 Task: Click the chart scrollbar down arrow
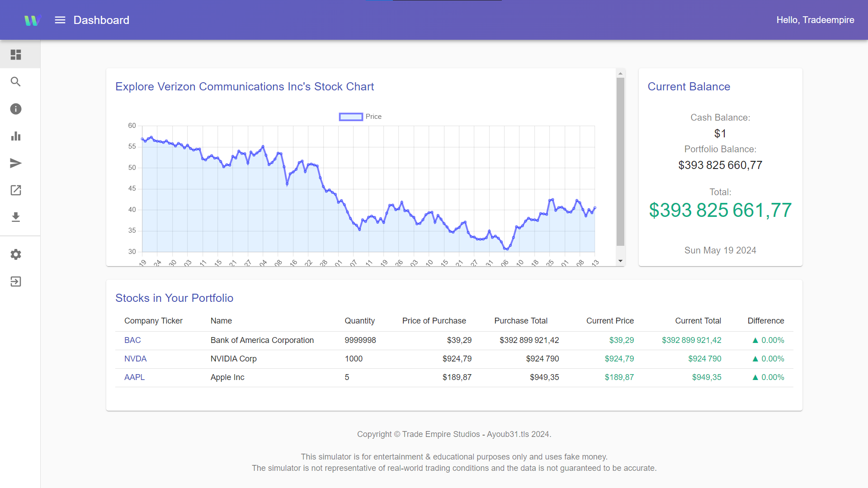620,261
